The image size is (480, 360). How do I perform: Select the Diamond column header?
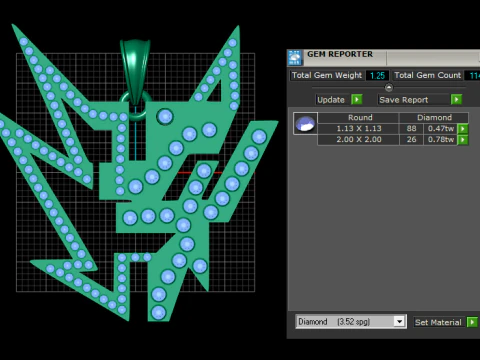[x=434, y=117]
